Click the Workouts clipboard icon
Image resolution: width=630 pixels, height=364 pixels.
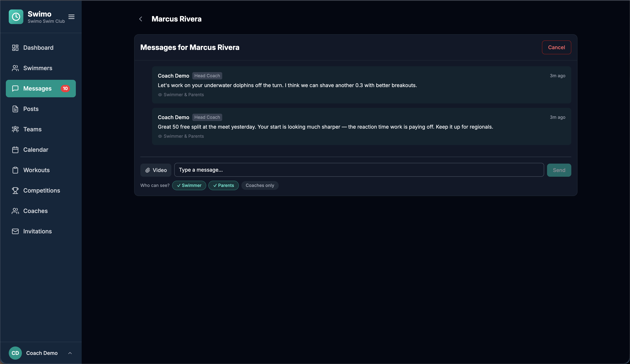click(15, 170)
